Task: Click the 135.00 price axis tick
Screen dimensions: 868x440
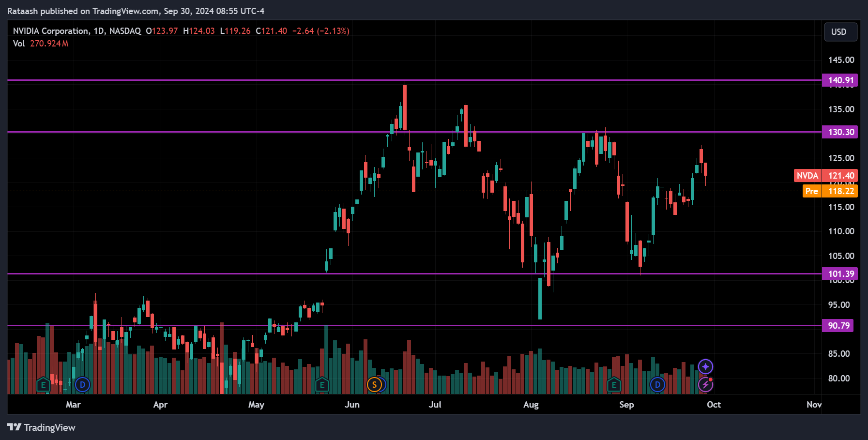Action: coord(841,109)
